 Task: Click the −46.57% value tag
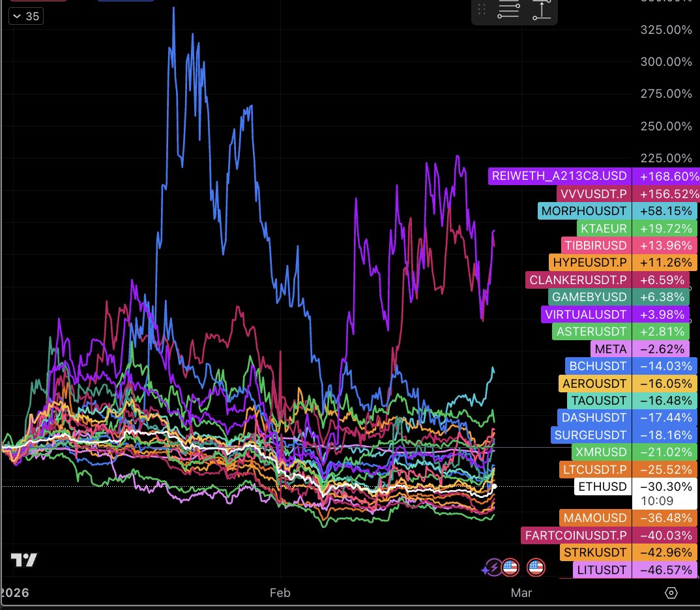pyautogui.click(x=665, y=570)
